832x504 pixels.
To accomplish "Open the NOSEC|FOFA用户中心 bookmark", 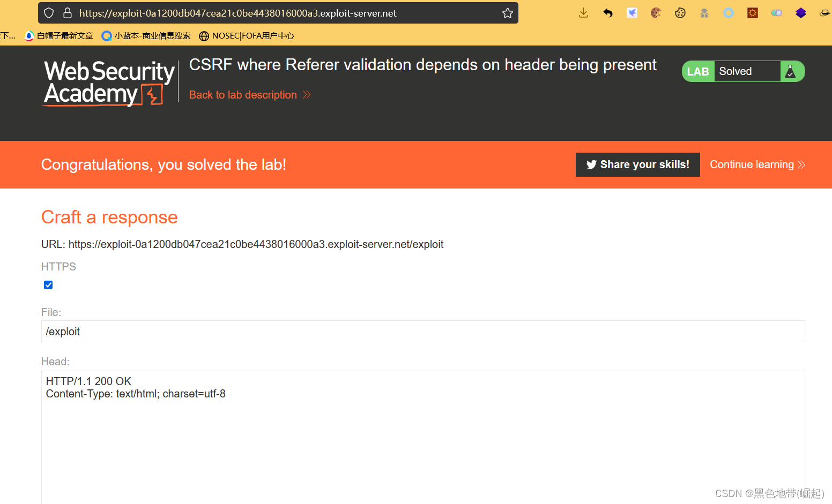I will pyautogui.click(x=247, y=36).
